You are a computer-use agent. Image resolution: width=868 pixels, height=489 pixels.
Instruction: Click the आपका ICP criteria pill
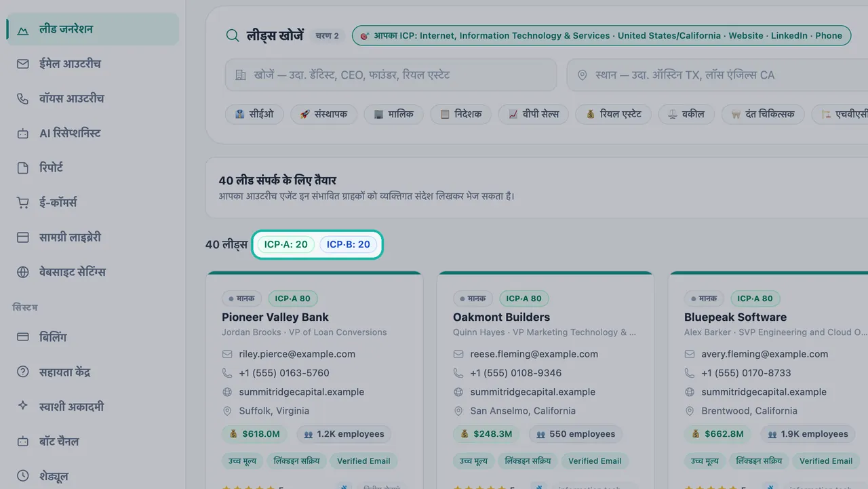point(601,36)
